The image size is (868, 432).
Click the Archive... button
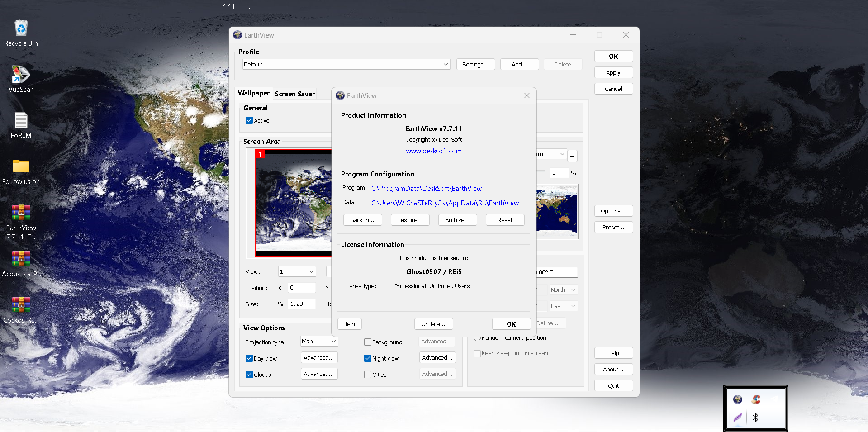(x=457, y=220)
